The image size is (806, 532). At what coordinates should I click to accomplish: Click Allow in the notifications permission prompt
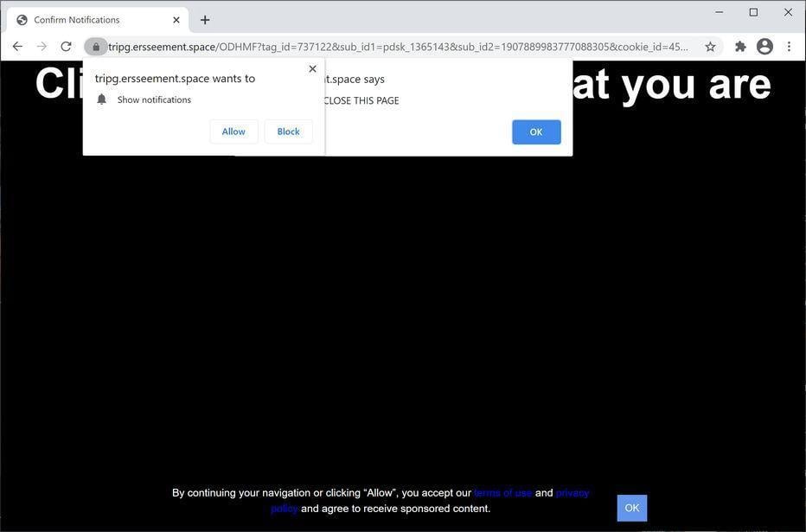pyautogui.click(x=233, y=131)
